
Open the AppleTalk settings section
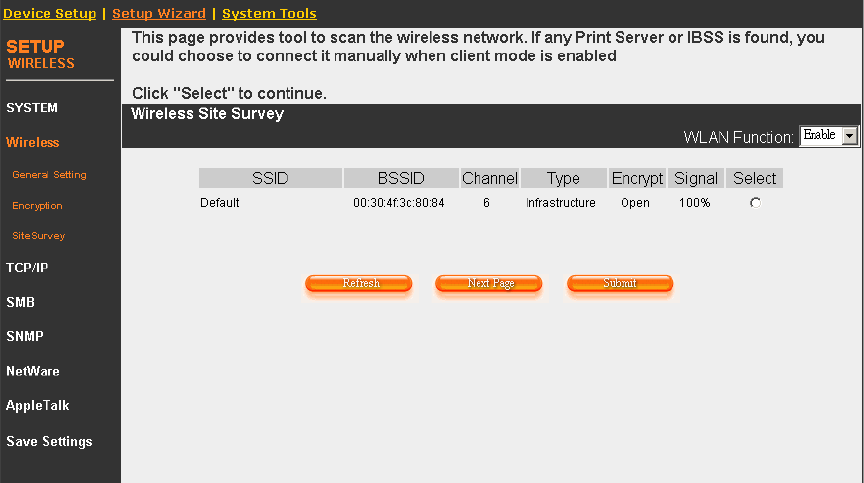pyautogui.click(x=37, y=406)
